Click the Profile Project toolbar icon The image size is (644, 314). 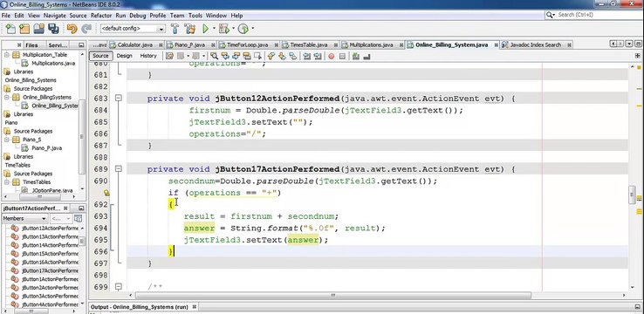tap(243, 29)
